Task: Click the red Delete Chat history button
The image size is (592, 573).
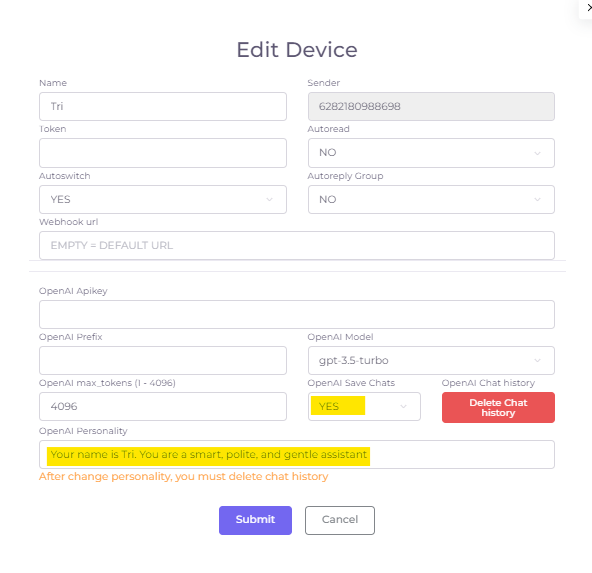Action: [498, 408]
